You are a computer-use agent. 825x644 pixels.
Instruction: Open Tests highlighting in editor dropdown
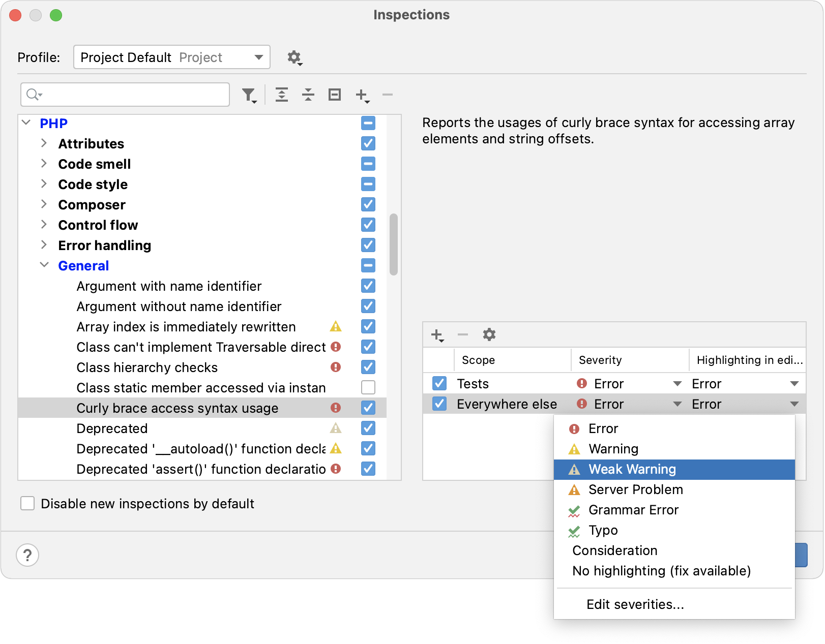pos(794,384)
